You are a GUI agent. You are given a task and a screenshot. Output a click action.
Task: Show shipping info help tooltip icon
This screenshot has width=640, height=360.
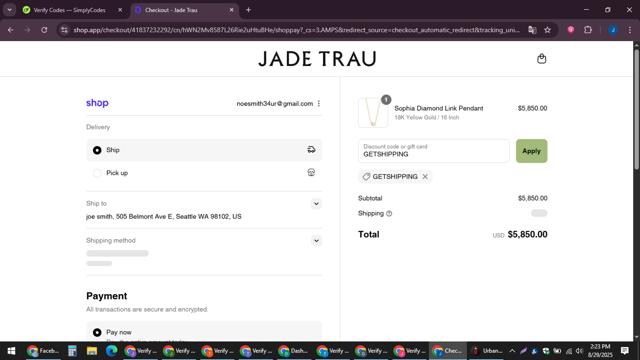tap(389, 213)
